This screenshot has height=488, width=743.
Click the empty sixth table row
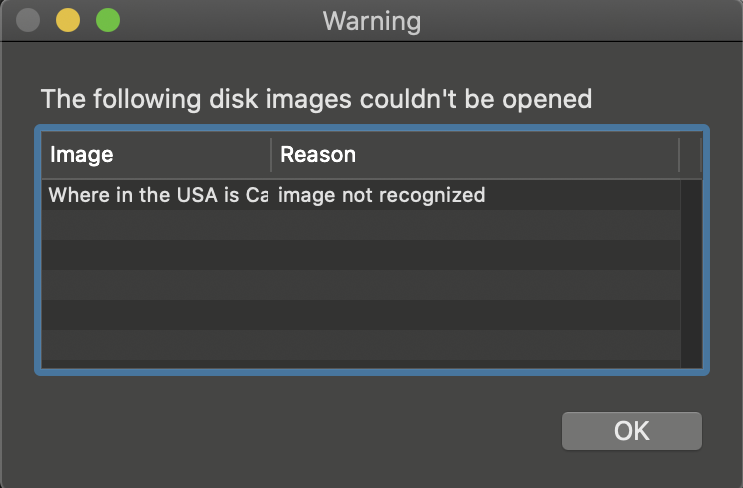(361, 344)
